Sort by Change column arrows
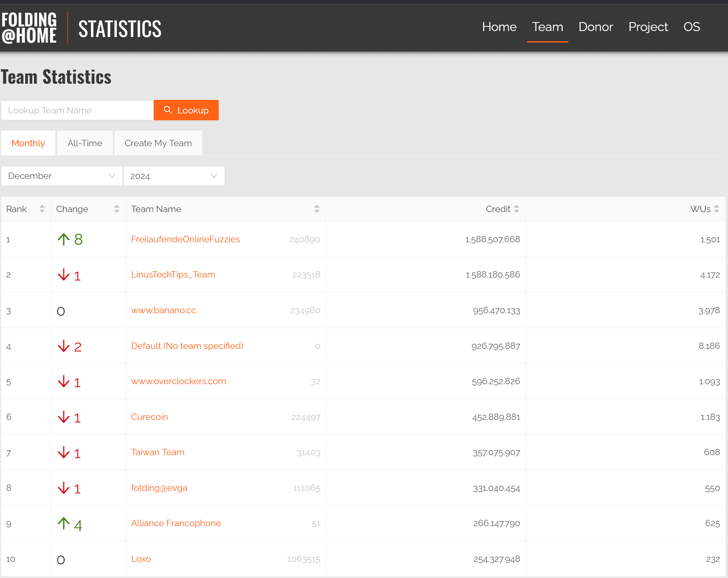728x578 pixels. (x=117, y=209)
